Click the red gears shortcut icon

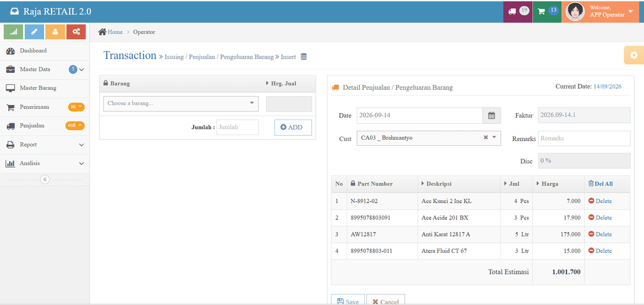[x=76, y=31]
